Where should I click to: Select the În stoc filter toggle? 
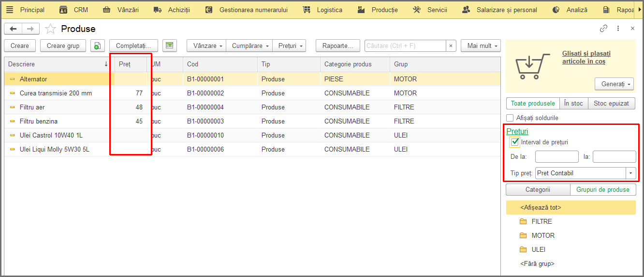tap(574, 103)
